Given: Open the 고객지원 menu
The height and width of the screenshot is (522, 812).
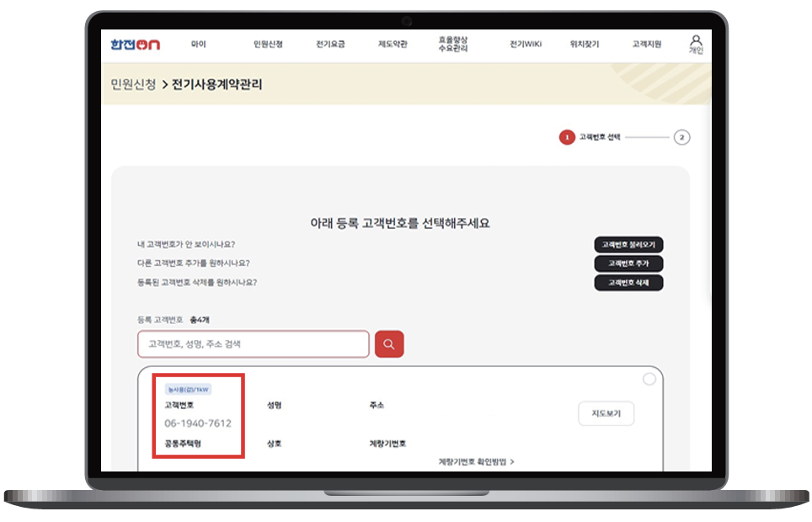Looking at the screenshot, I should coord(645,42).
